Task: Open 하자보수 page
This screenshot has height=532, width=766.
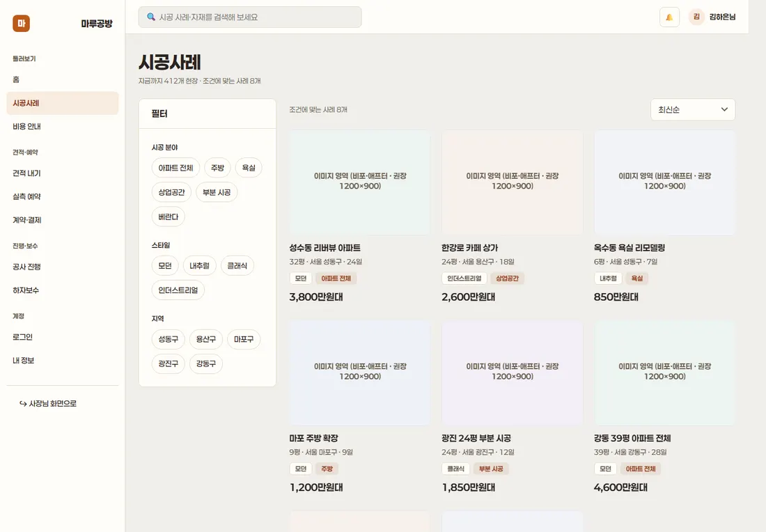Action: click(63, 290)
